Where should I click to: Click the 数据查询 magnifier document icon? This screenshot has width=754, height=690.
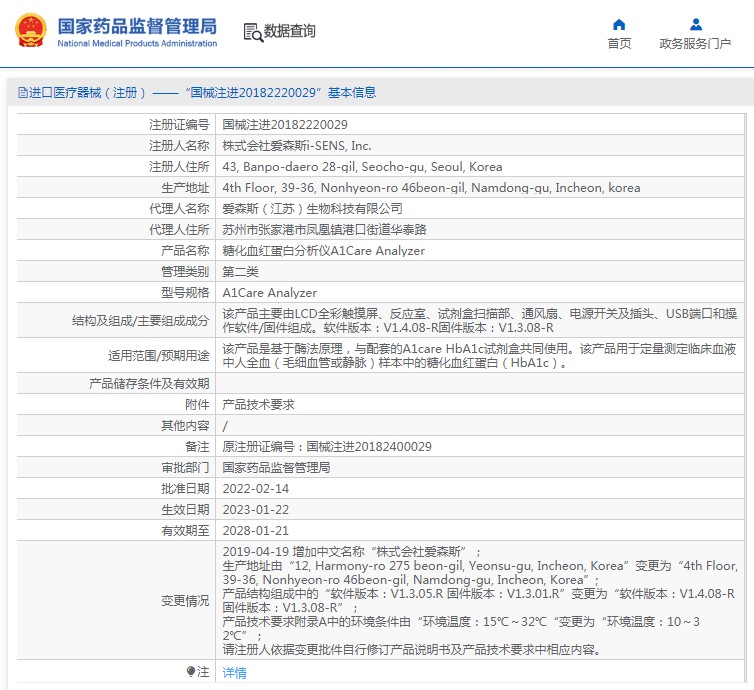point(253,32)
